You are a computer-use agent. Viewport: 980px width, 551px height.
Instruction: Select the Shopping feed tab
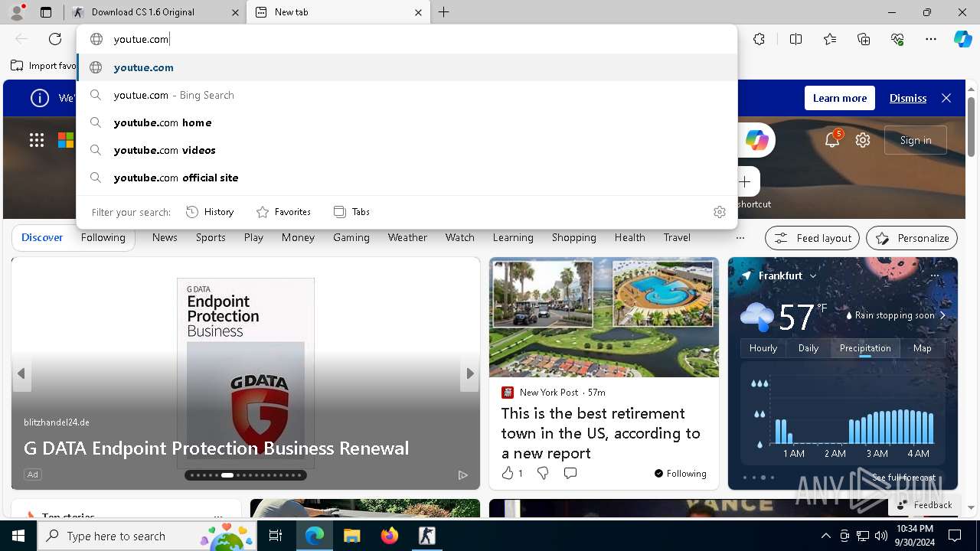pyautogui.click(x=573, y=237)
